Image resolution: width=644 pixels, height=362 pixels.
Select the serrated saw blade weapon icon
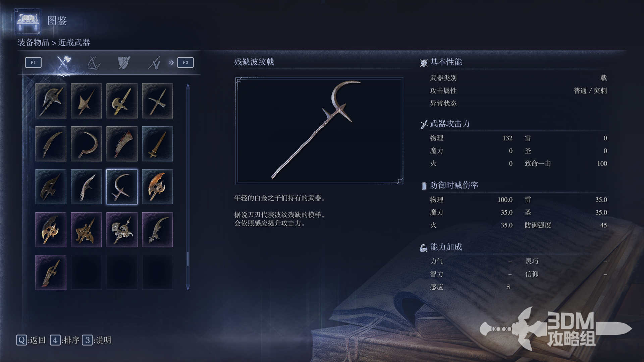pos(122,144)
